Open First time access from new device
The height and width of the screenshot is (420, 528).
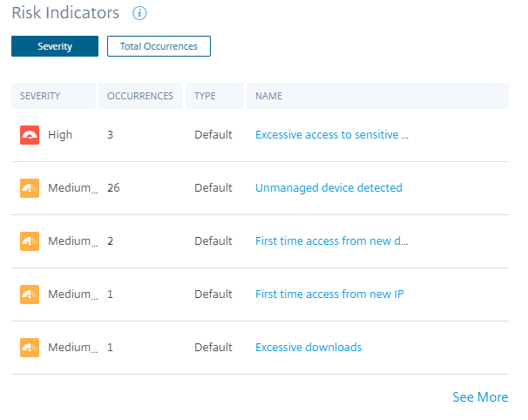(331, 241)
